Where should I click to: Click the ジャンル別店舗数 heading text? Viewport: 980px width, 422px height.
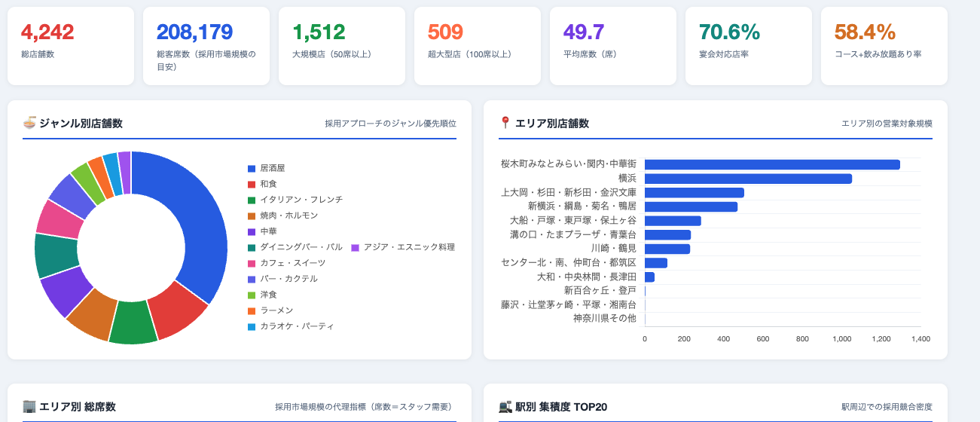(x=81, y=124)
